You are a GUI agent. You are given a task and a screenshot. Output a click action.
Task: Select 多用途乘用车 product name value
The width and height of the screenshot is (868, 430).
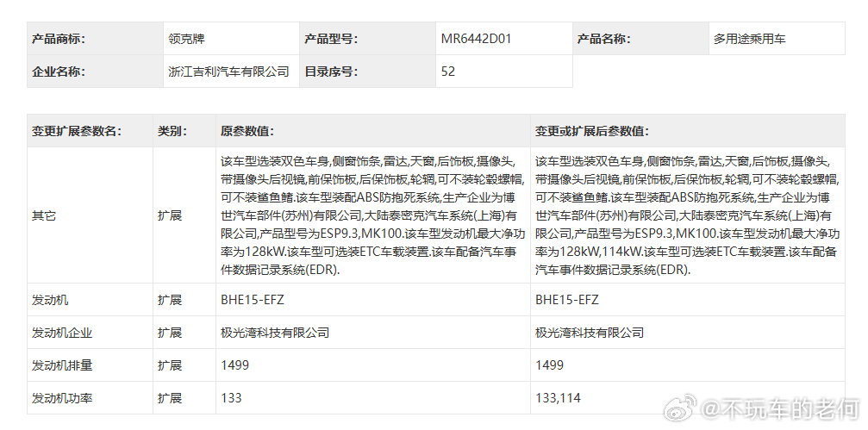[x=749, y=39]
